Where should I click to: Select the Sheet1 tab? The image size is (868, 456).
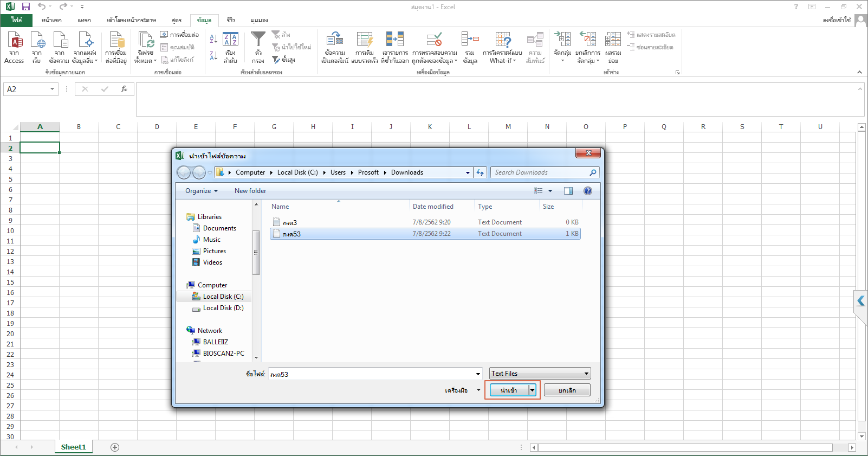pyautogui.click(x=74, y=447)
